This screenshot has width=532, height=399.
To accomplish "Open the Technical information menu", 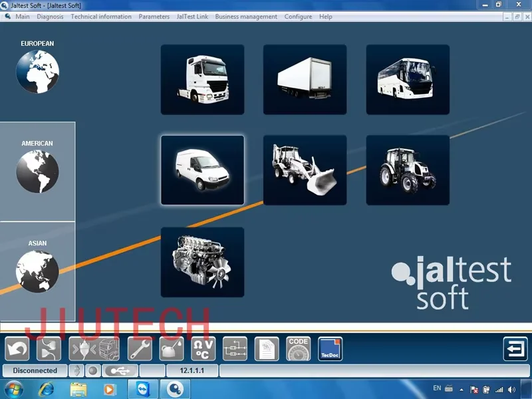I will [x=101, y=17].
